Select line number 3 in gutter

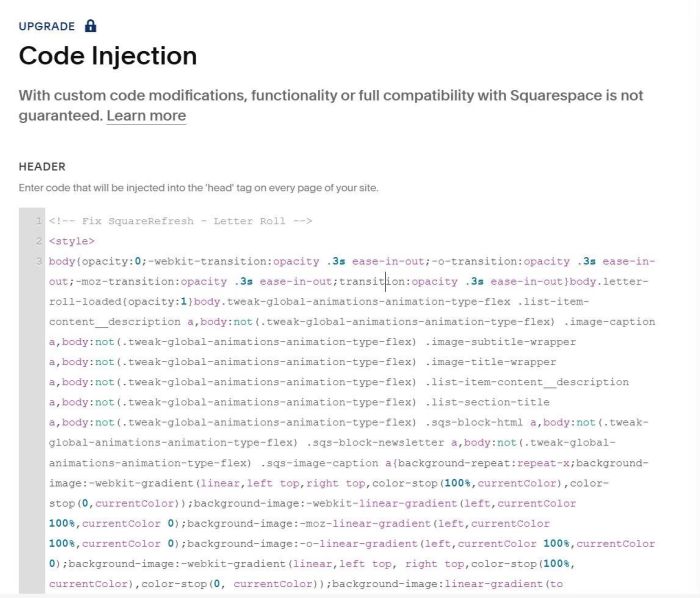(x=37, y=261)
